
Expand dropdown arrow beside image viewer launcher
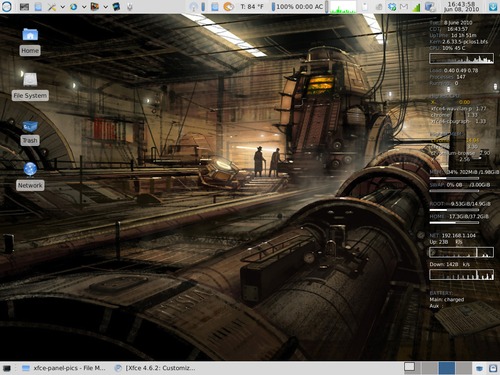pyautogui.click(x=105, y=7)
